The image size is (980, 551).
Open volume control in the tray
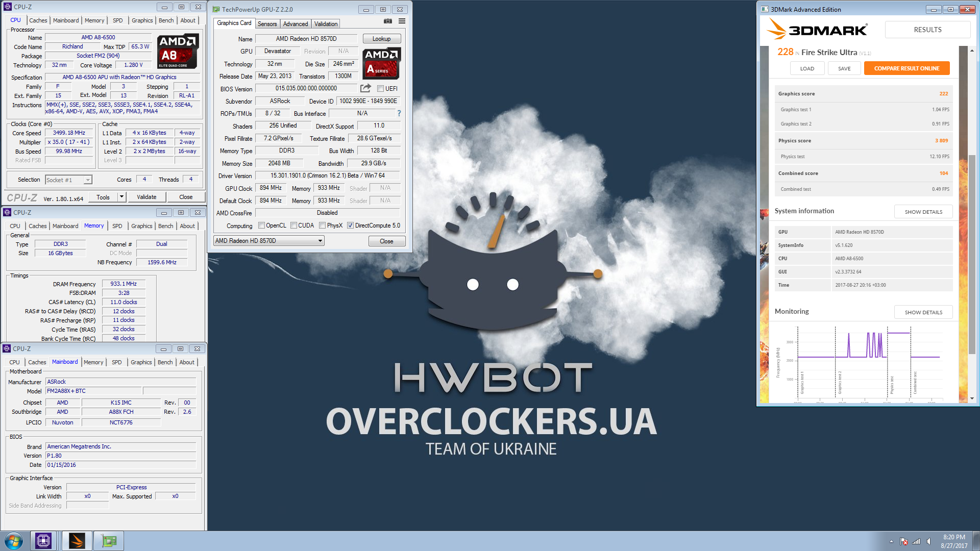tap(928, 541)
